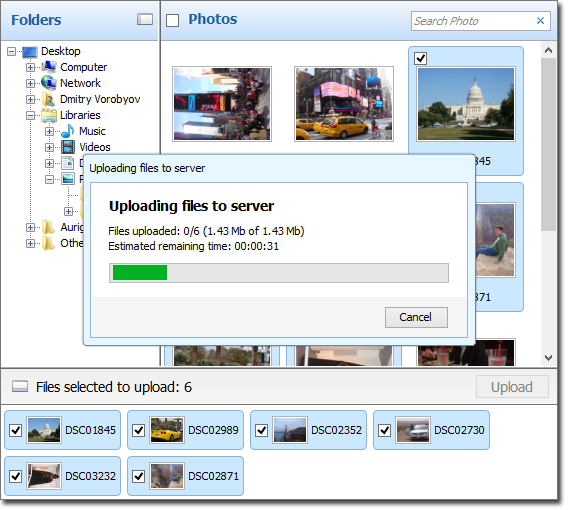This screenshot has width=568, height=510.
Task: Collapse the Libraries tree node
Action: [30, 115]
